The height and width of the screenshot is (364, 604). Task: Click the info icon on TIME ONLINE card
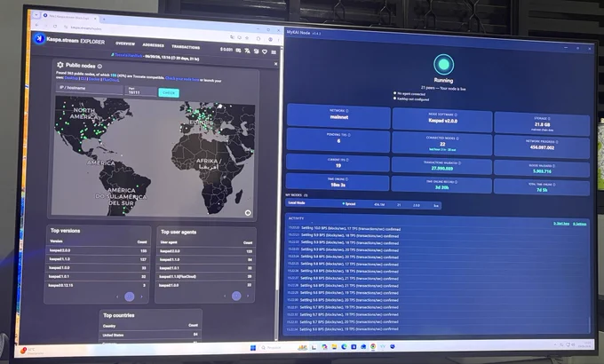[346, 179]
